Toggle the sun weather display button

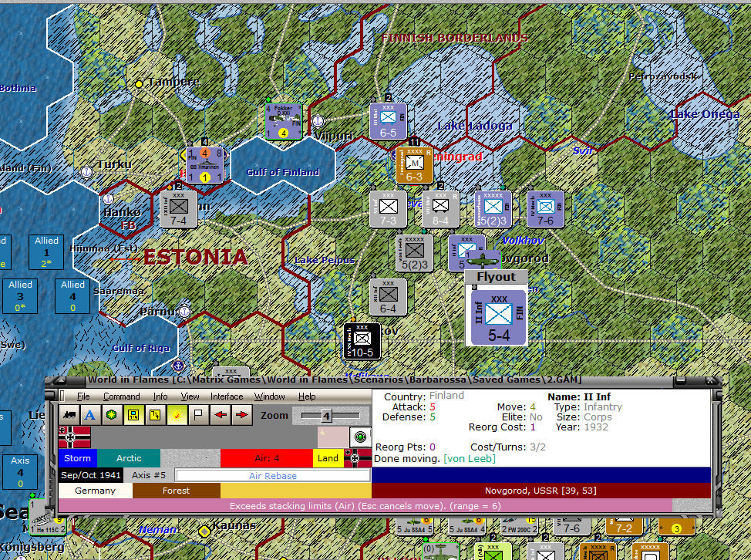(x=177, y=415)
